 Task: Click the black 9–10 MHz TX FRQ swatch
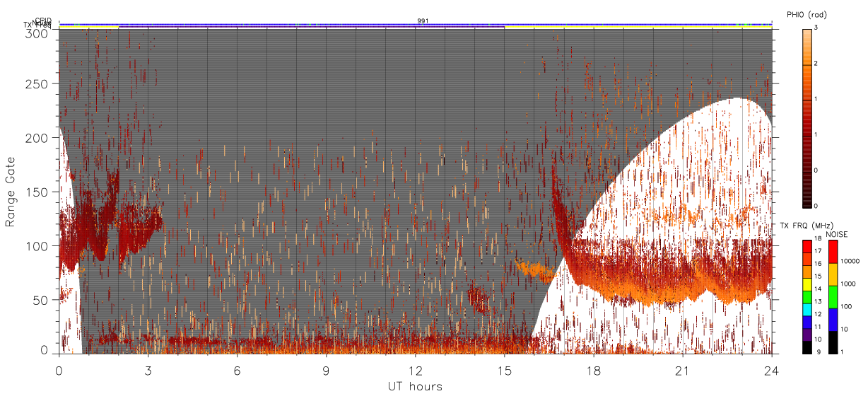click(x=806, y=347)
